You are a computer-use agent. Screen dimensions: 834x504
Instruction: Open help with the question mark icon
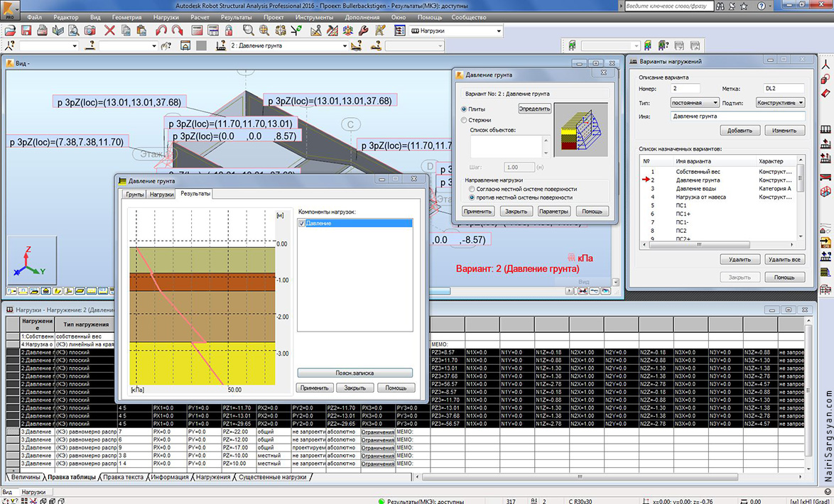pos(762,6)
